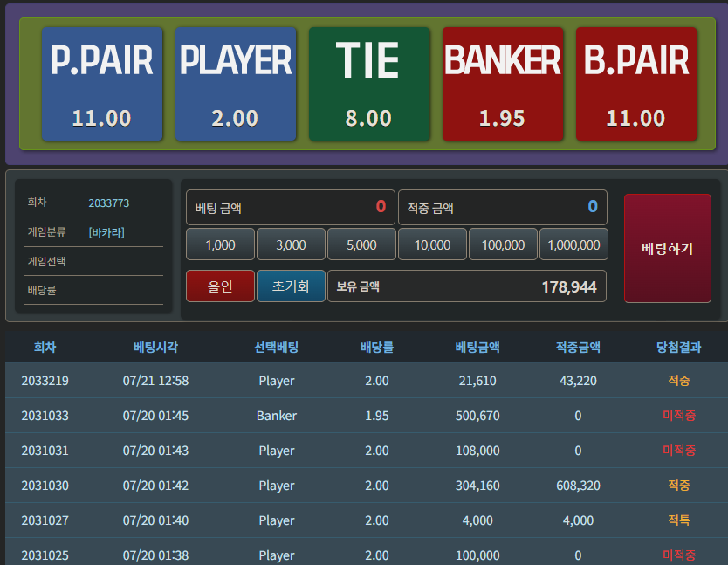Add 1,000,000 to the bet amount

point(573,245)
